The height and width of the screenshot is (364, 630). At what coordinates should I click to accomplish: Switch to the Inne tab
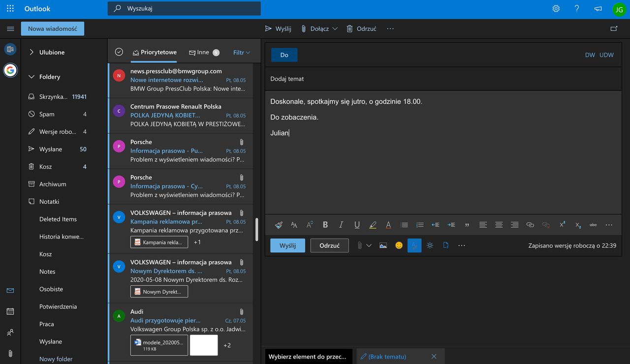pyautogui.click(x=204, y=52)
